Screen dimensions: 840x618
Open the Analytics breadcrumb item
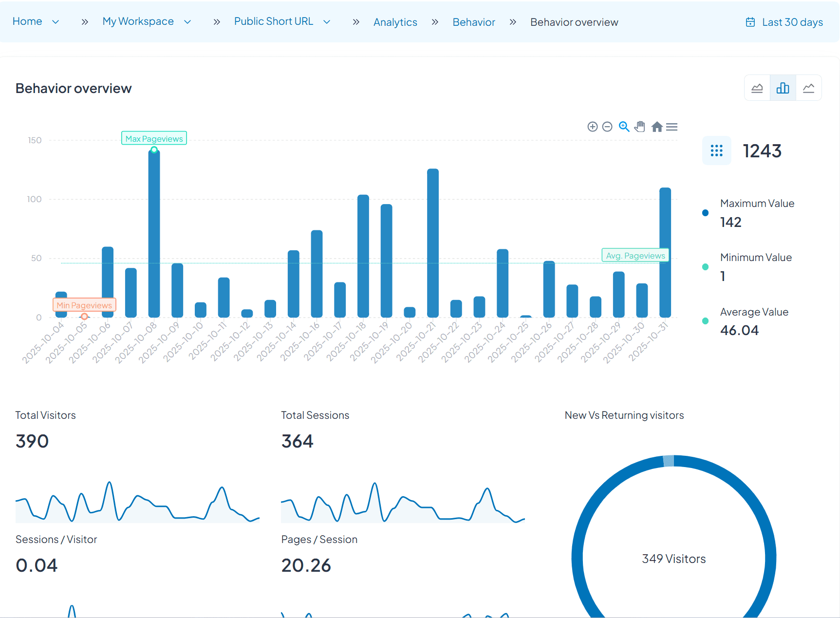coord(395,22)
